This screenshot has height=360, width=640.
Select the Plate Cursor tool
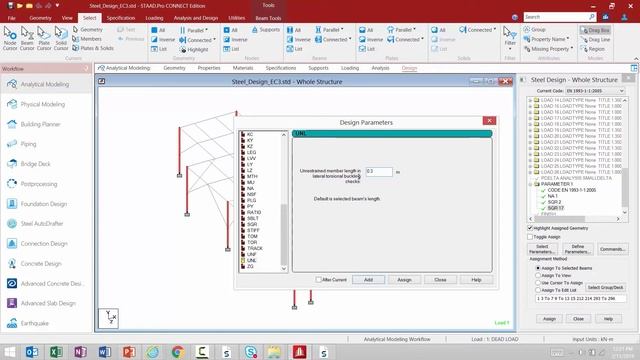[x=44, y=39]
